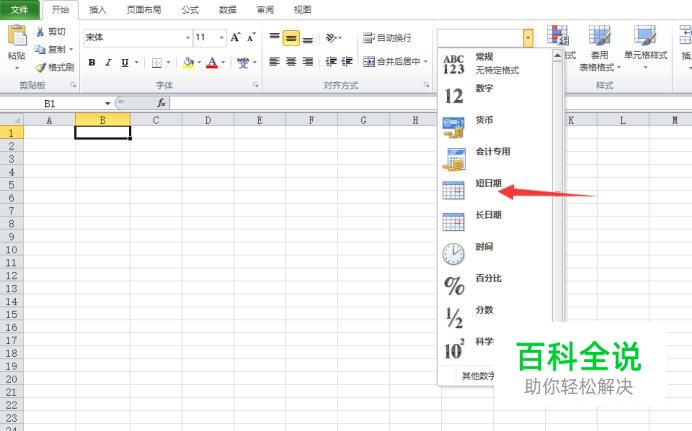
Task: Select 分数 Fraction format option
Action: click(495, 318)
